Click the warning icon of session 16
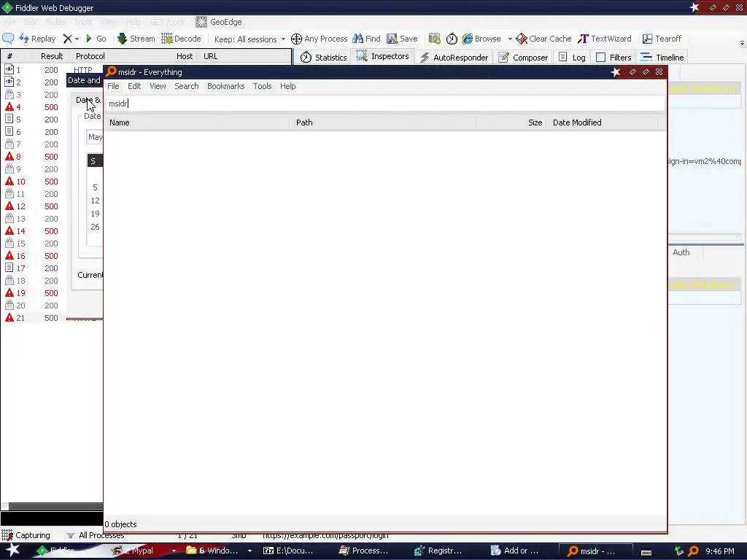 pos(9,255)
